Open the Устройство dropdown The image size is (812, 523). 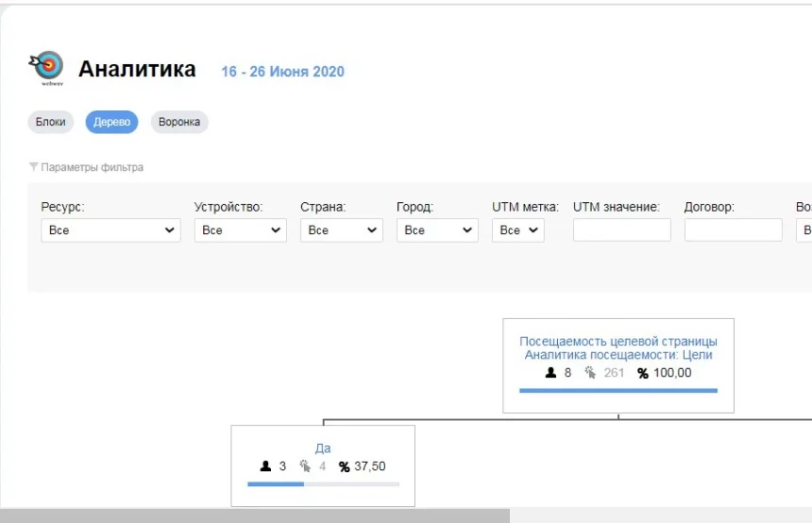(240, 230)
